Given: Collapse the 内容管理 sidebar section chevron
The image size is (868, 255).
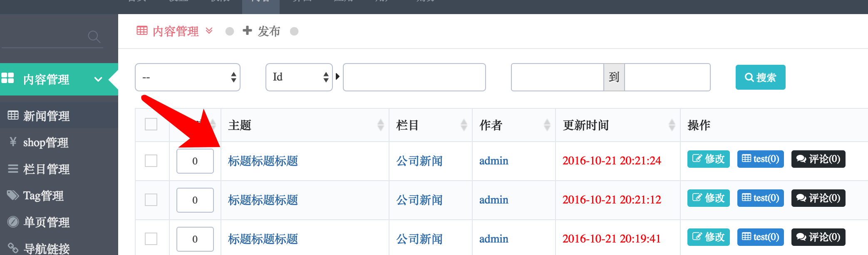Looking at the screenshot, I should coord(98,79).
